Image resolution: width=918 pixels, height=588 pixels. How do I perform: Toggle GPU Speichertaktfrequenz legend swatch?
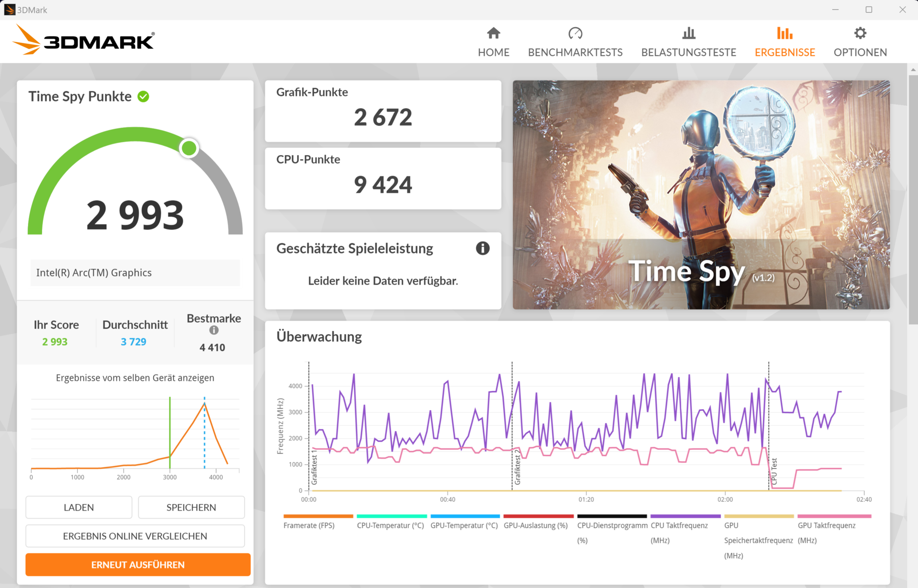coord(759,516)
